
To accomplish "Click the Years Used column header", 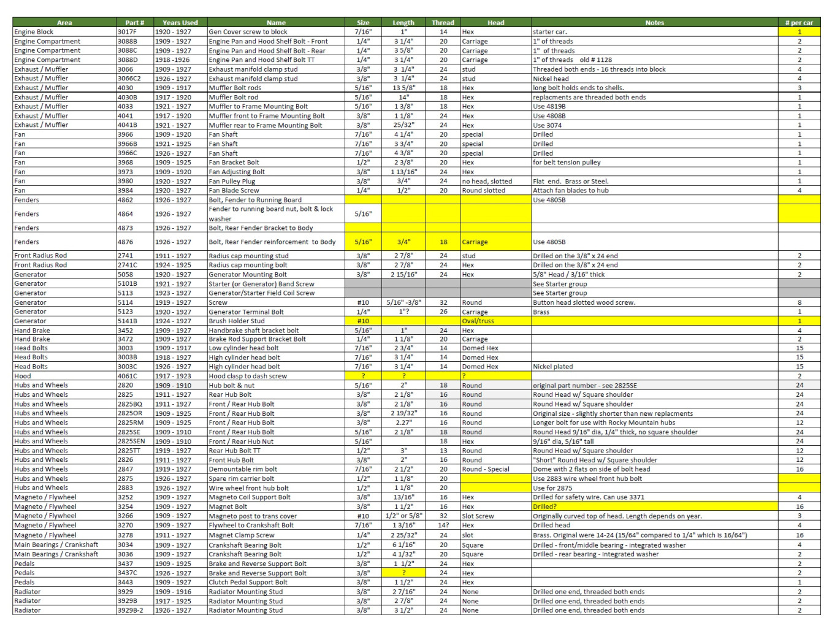I will click(180, 23).
